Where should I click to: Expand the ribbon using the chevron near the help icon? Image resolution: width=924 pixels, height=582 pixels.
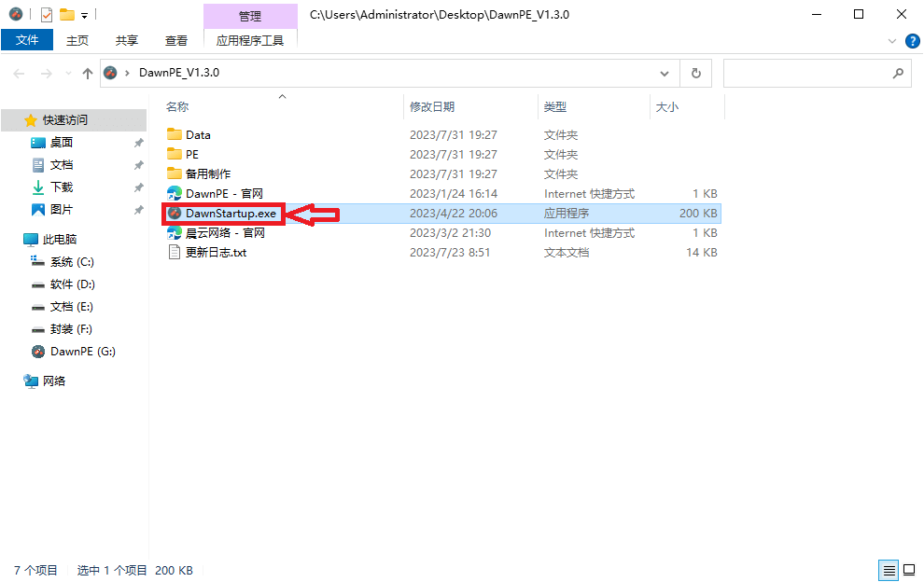(893, 40)
